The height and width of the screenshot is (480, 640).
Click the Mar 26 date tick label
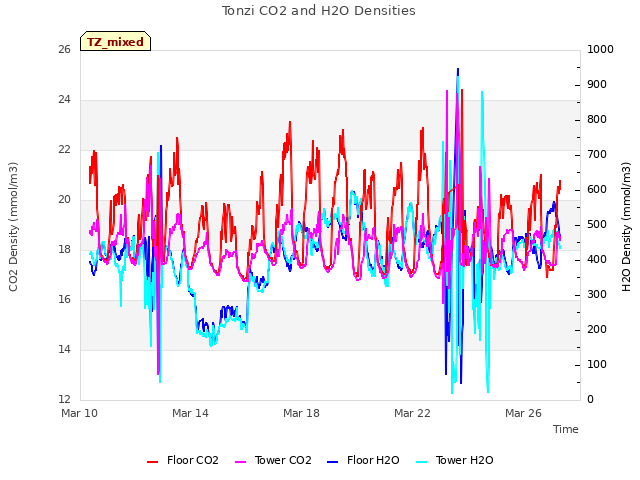click(x=523, y=413)
